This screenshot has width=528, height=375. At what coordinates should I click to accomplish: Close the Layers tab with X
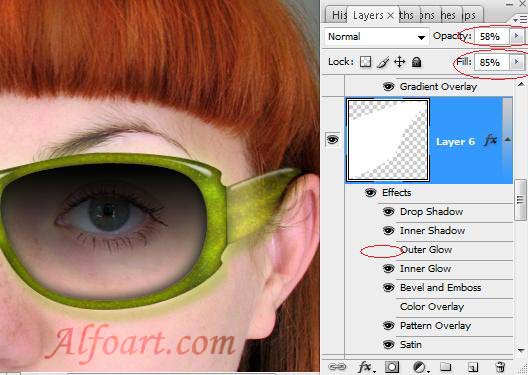[391, 15]
